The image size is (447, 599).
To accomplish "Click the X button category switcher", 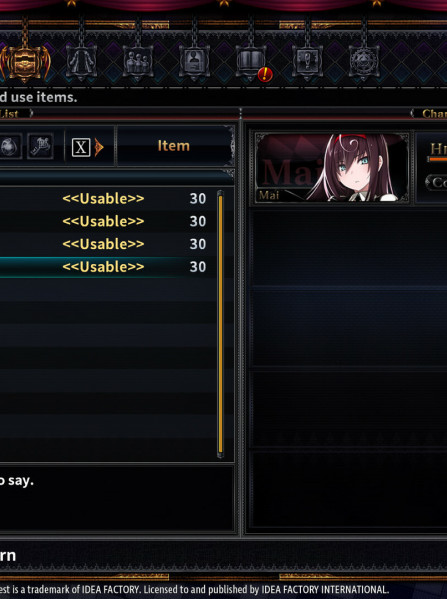I will click(x=81, y=147).
